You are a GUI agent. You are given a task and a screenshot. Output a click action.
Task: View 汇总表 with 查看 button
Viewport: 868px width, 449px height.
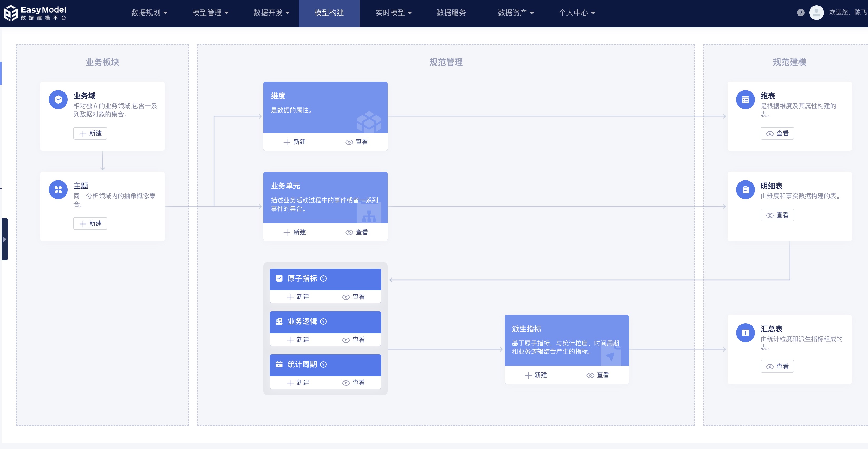click(777, 367)
